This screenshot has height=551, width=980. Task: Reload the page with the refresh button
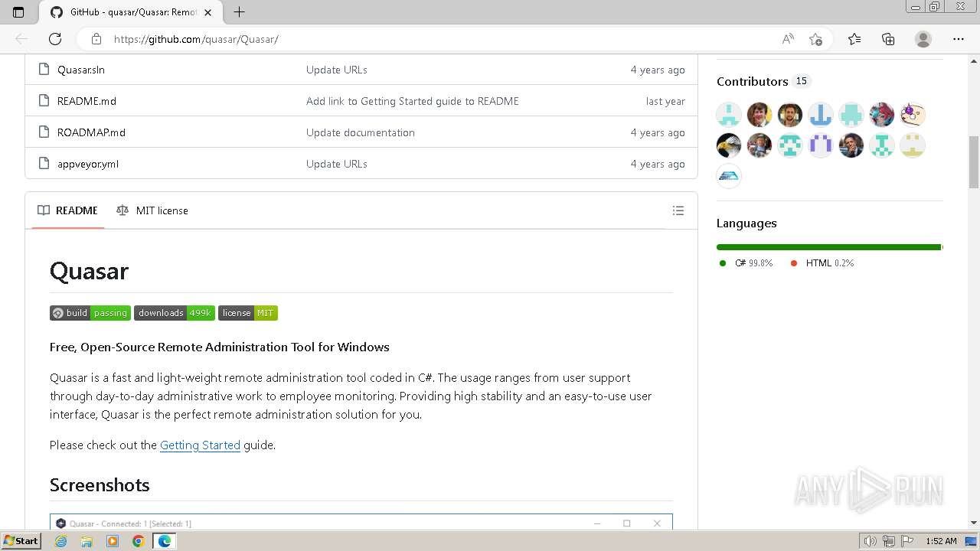55,39
